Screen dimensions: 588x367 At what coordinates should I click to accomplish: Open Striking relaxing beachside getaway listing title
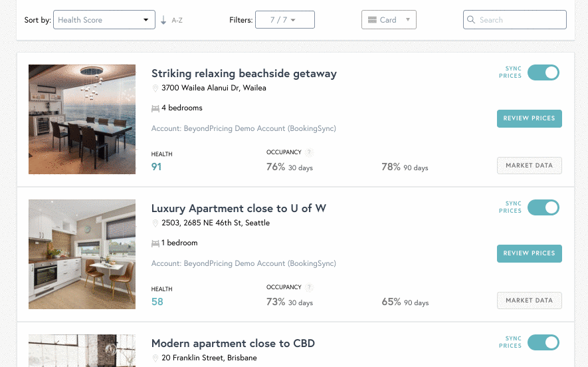(244, 73)
